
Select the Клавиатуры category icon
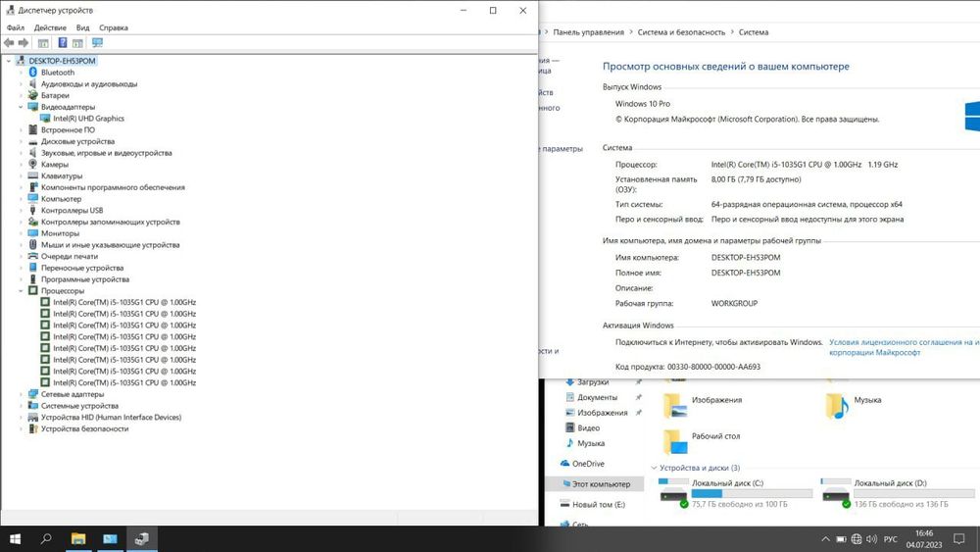point(33,176)
